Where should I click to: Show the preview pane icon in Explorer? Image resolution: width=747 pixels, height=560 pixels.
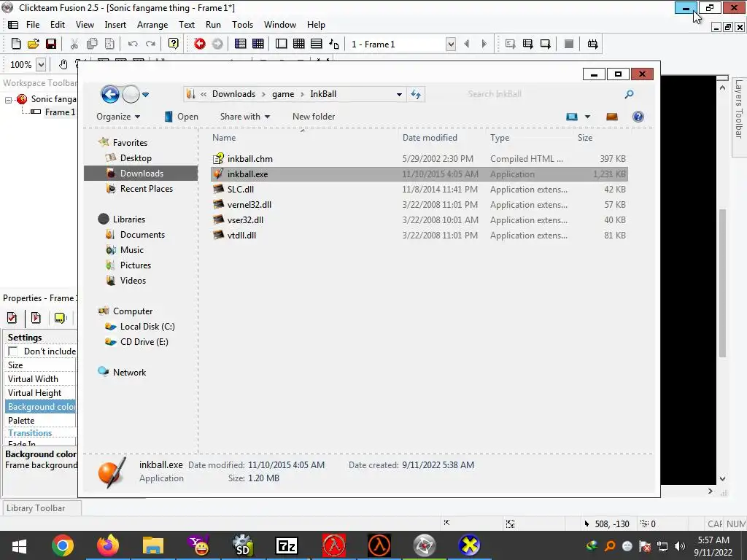pyautogui.click(x=612, y=117)
